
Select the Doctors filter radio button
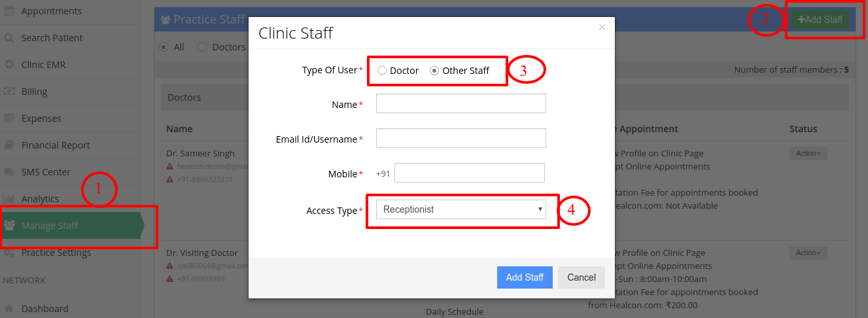click(x=202, y=47)
